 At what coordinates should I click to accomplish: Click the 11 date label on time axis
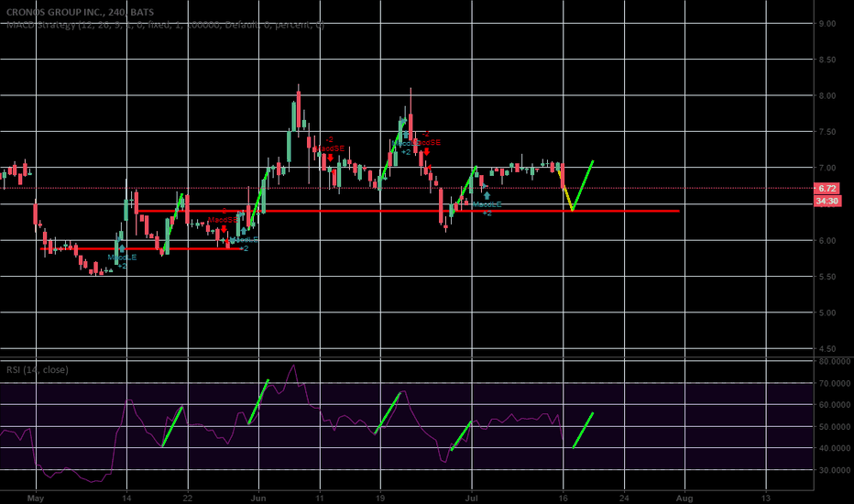(320, 498)
